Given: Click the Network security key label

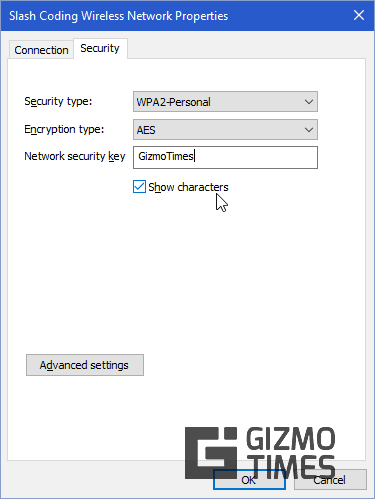Looking at the screenshot, I should pyautogui.click(x=75, y=156).
